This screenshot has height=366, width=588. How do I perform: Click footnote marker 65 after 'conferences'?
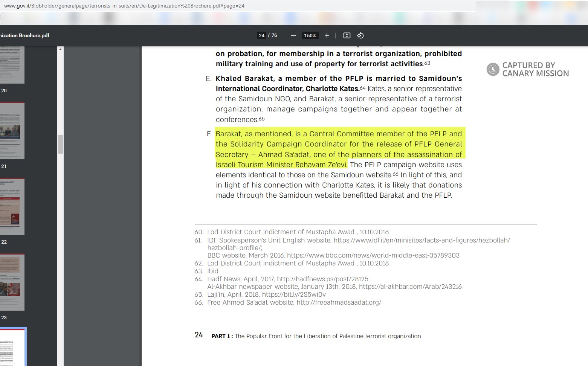pos(262,119)
